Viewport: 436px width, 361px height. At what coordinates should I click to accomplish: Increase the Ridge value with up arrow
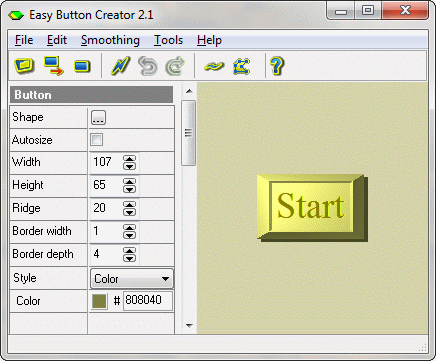129,205
